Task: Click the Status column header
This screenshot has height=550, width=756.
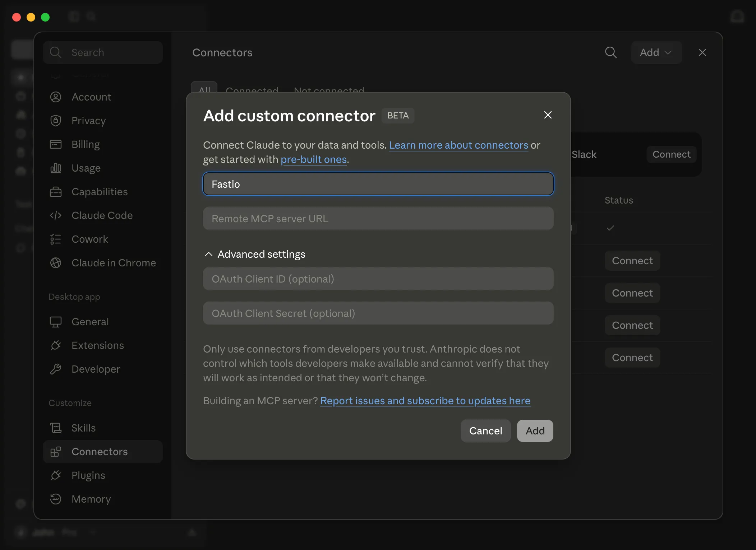Action: click(x=619, y=200)
